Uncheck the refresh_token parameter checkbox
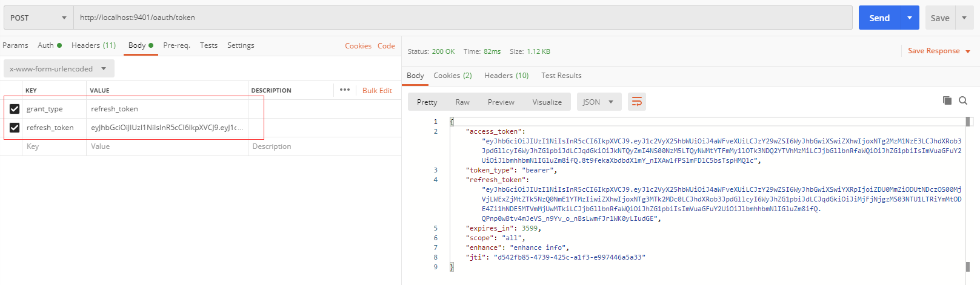 pos(15,128)
